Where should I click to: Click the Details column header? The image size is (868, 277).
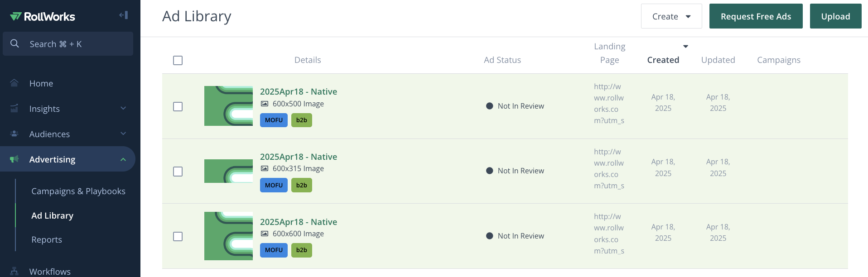pyautogui.click(x=308, y=60)
